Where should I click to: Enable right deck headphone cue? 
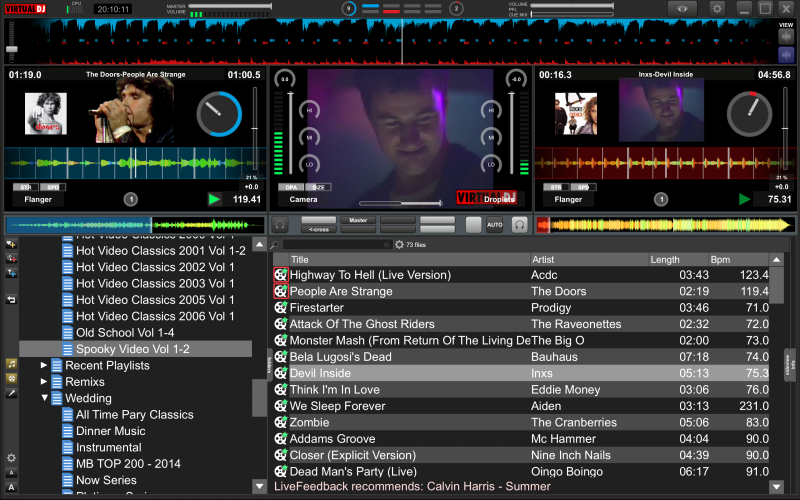coord(519,224)
